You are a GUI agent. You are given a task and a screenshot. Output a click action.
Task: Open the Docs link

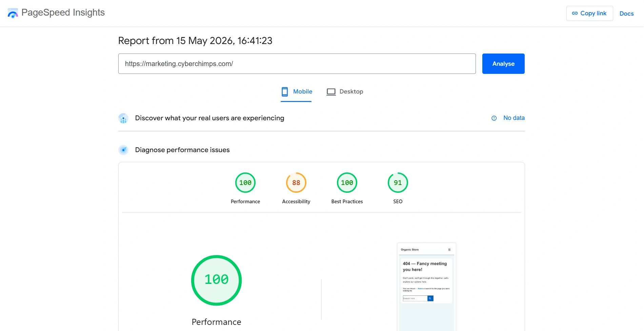[626, 14]
